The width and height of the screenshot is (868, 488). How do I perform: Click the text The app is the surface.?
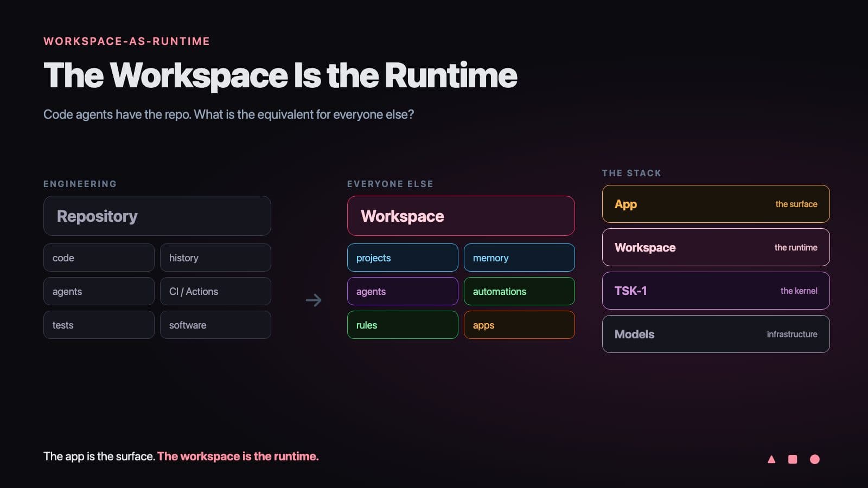pos(99,456)
